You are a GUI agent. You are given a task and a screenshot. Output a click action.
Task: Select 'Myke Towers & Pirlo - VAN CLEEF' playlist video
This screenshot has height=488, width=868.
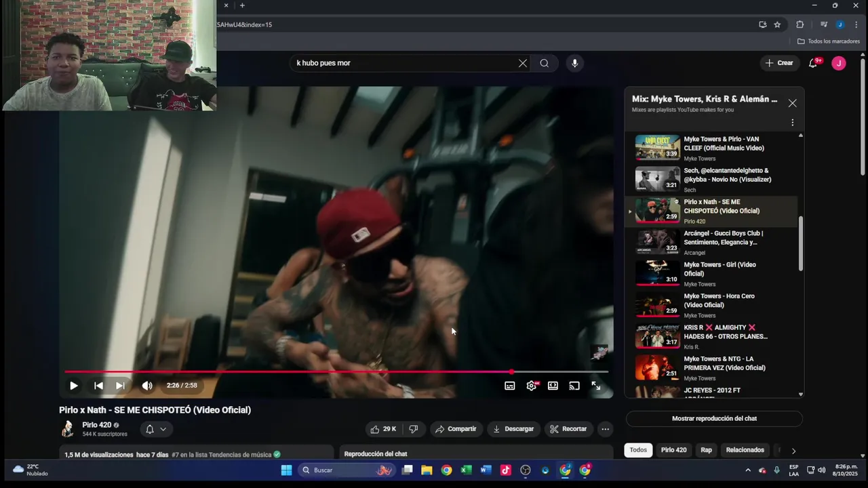click(710, 148)
